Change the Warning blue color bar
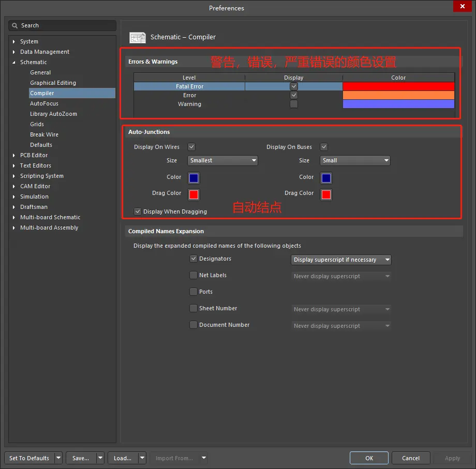This screenshot has width=476, height=469. pyautogui.click(x=398, y=104)
